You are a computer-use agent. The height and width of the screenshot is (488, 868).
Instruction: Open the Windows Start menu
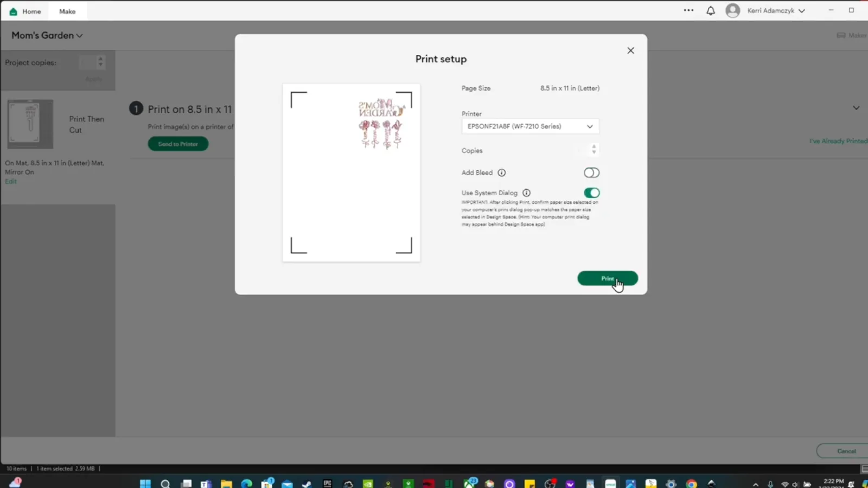(145, 484)
